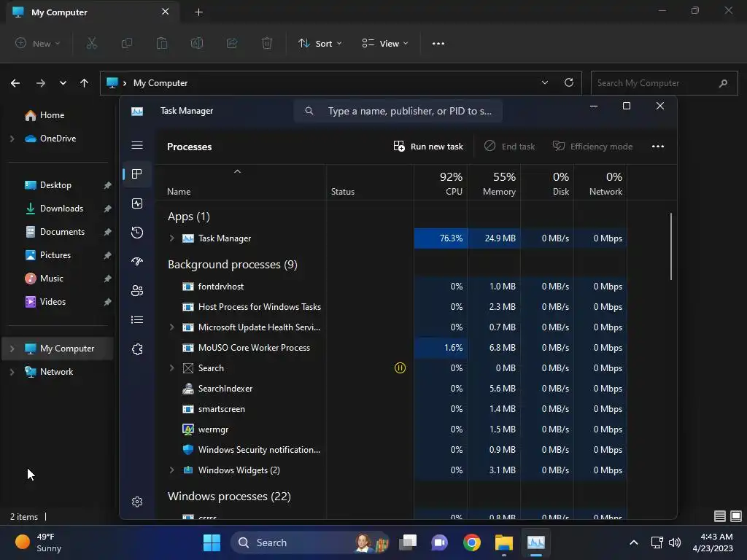Screen dimensions: 747x560
Task: Click the Paste icon in File Explorer toolbar
Action: pyautogui.click(x=162, y=43)
